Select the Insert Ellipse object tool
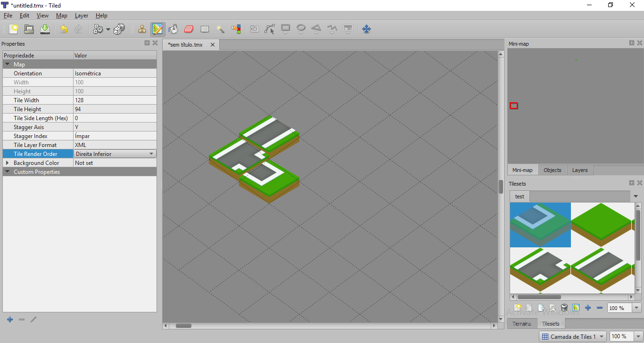 tap(301, 29)
